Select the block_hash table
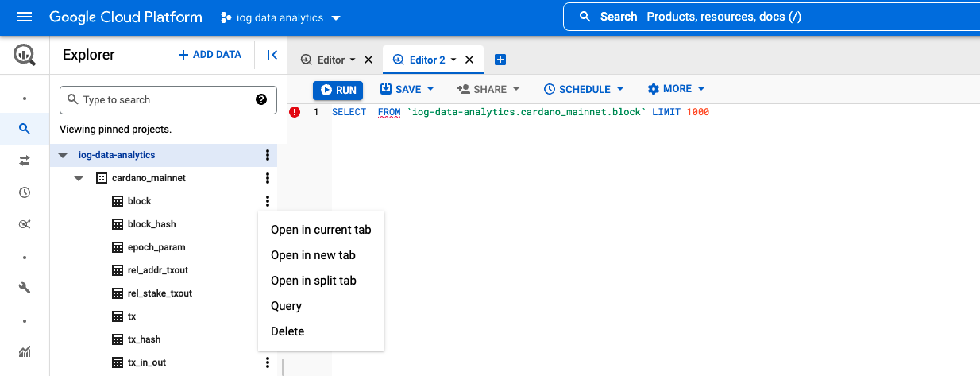 [152, 224]
